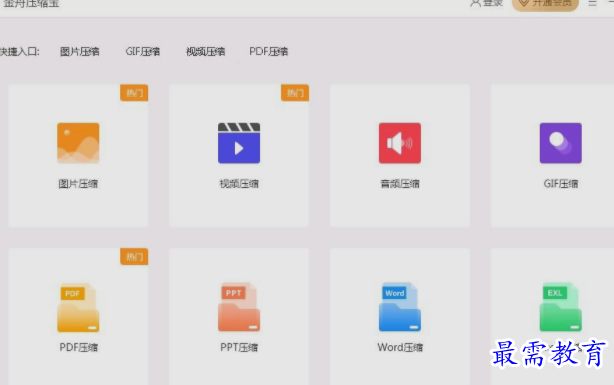Click the 开通会员 membership button
The width and height of the screenshot is (614, 385).
pyautogui.click(x=545, y=4)
